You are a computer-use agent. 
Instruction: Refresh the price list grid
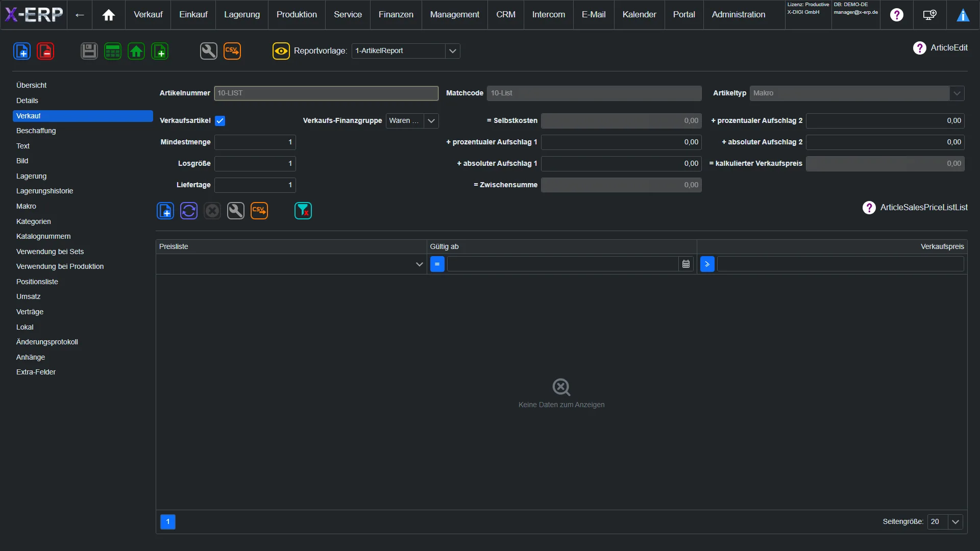click(189, 211)
